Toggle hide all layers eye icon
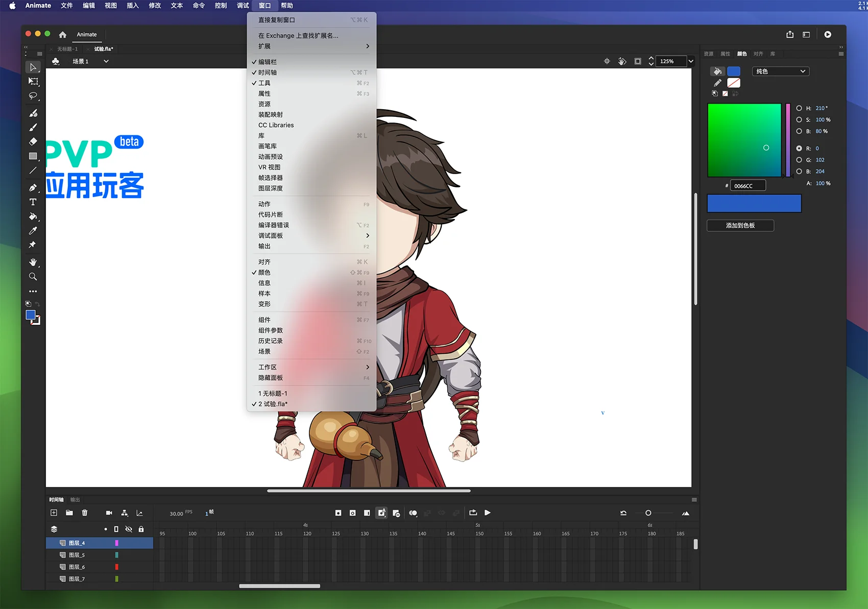This screenshot has width=868, height=609. point(129,529)
